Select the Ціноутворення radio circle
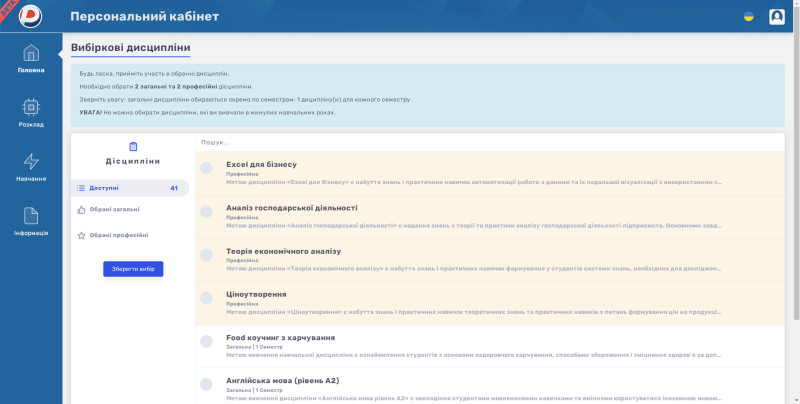The width and height of the screenshot is (800, 404). click(x=206, y=298)
